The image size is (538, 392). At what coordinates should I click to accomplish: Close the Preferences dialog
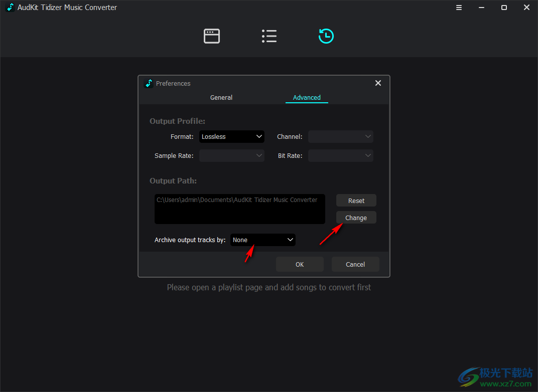click(378, 83)
